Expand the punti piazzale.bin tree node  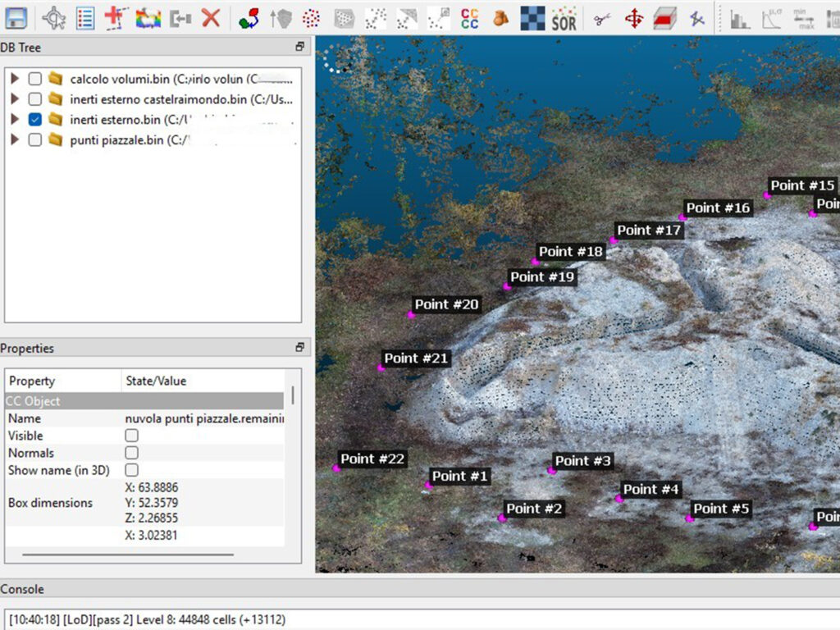14,139
